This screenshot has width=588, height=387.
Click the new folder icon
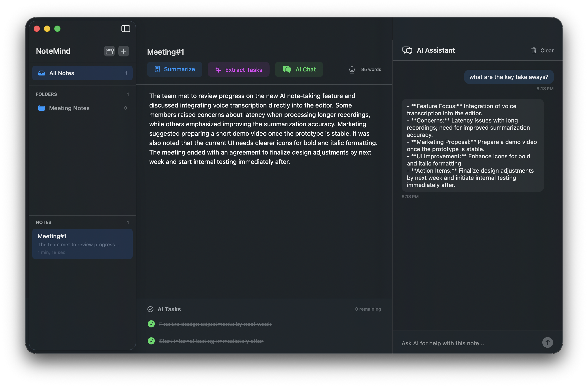click(109, 51)
